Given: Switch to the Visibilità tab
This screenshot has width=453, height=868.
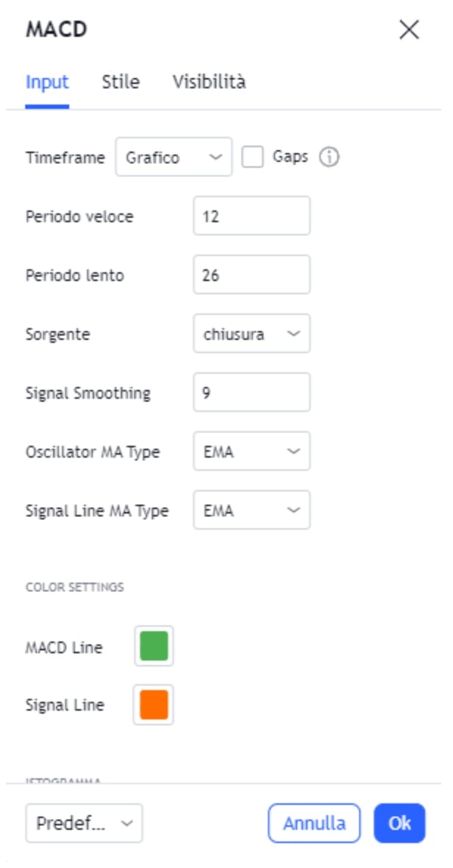Looking at the screenshot, I should 209,82.
